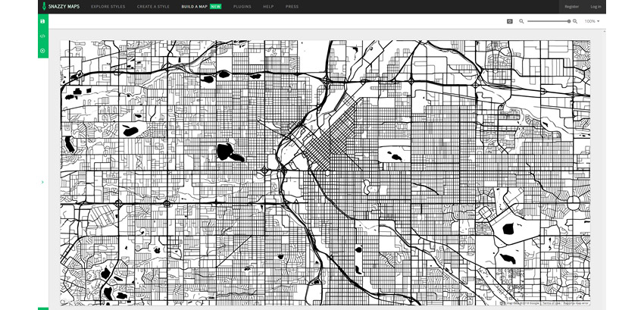This screenshot has height=310, width=644.
Task: Click the Snazzy Maps logo
Action: [61, 6]
